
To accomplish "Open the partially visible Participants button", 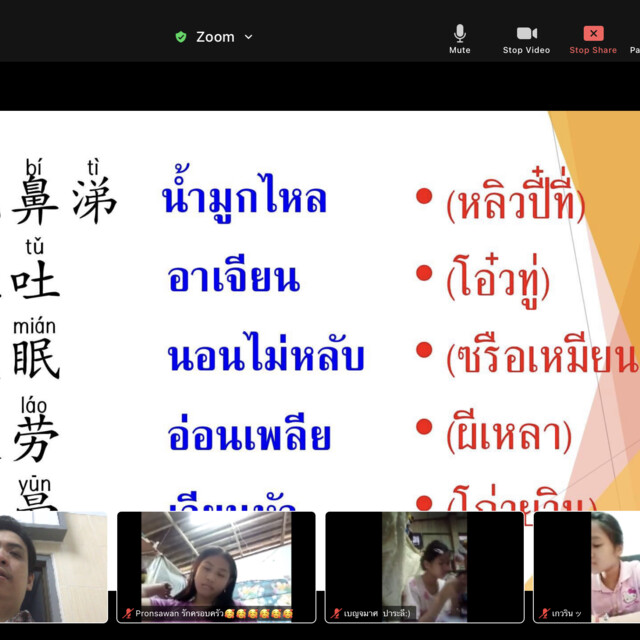I will [x=634, y=38].
